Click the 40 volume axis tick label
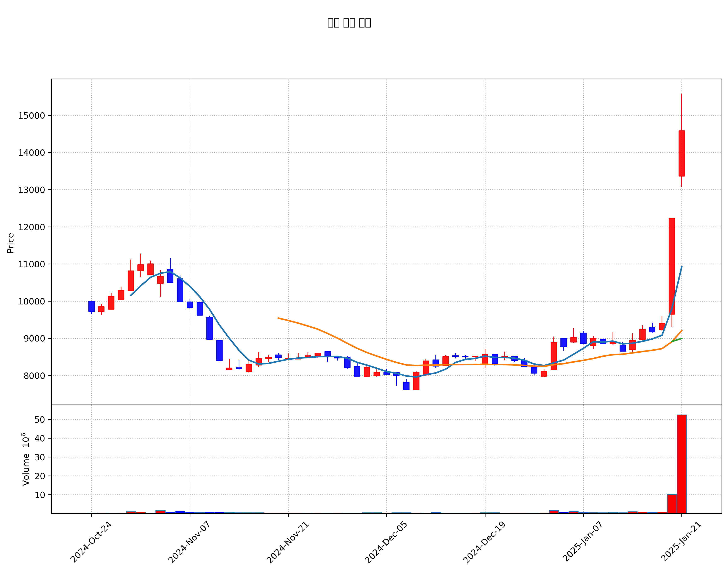Screen dimensions: 728x571 [x=40, y=438]
